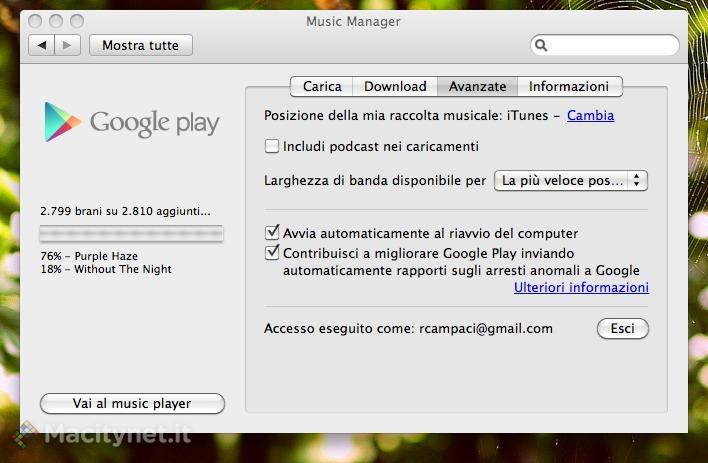Uncheck Avvia automaticamente al riavvio del computer

[x=272, y=233]
